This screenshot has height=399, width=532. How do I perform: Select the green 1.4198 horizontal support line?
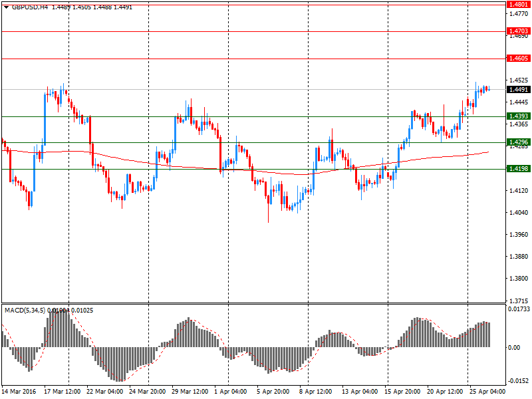pyautogui.click(x=253, y=169)
